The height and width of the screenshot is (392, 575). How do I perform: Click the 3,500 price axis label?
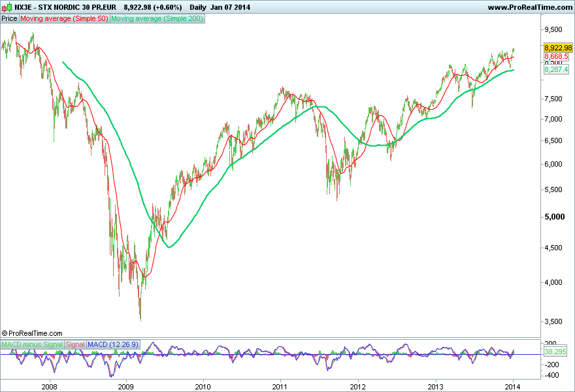(x=553, y=321)
